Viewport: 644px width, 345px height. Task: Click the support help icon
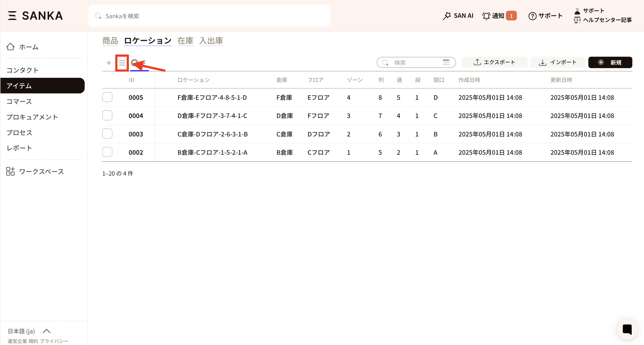tap(532, 16)
